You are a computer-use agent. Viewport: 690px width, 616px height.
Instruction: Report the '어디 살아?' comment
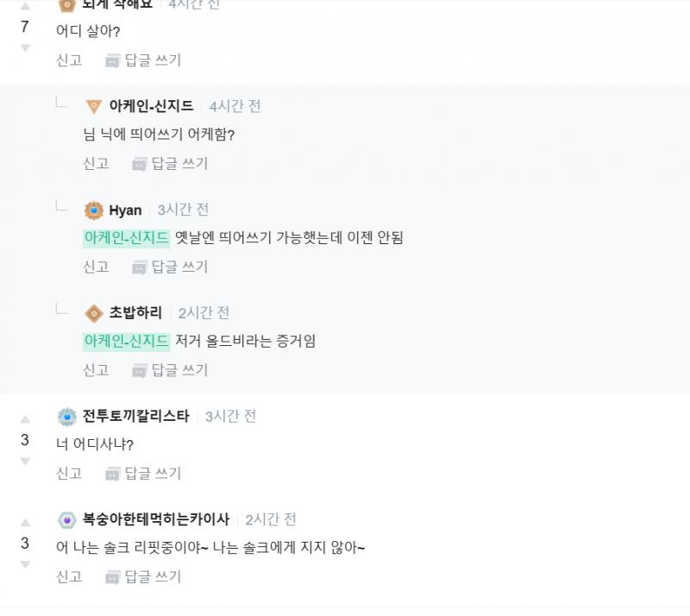click(69, 60)
